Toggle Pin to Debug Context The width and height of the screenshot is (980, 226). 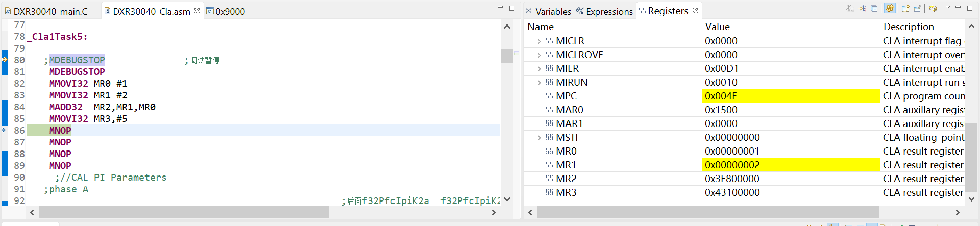pyautogui.click(x=918, y=8)
